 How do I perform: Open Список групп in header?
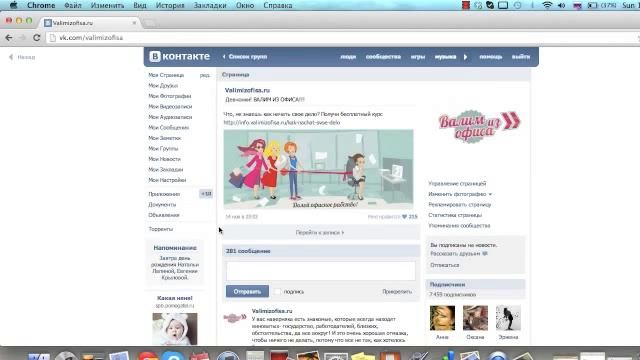point(245,57)
